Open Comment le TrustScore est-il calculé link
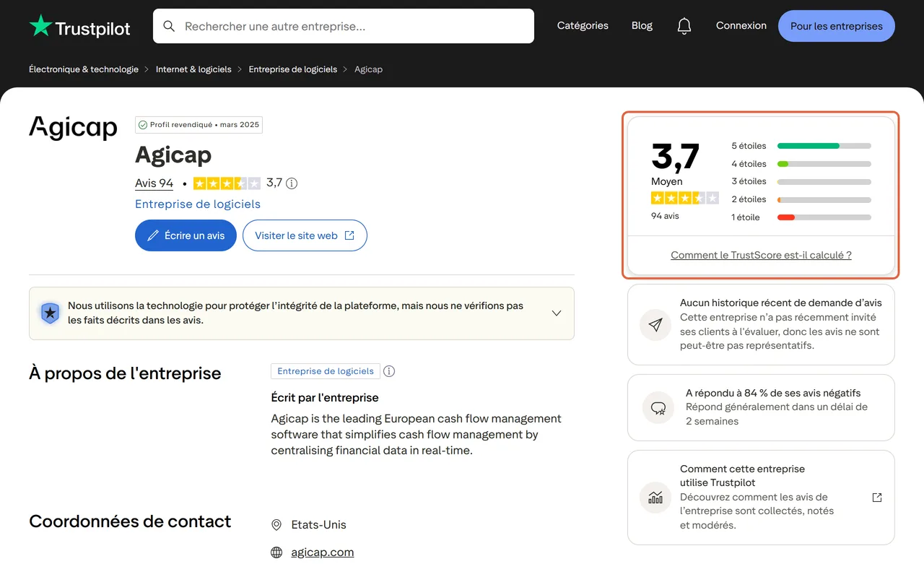This screenshot has height=564, width=924. click(x=761, y=255)
